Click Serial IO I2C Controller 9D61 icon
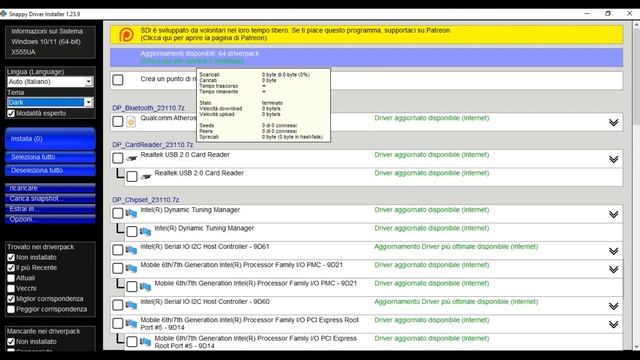 [x=131, y=250]
